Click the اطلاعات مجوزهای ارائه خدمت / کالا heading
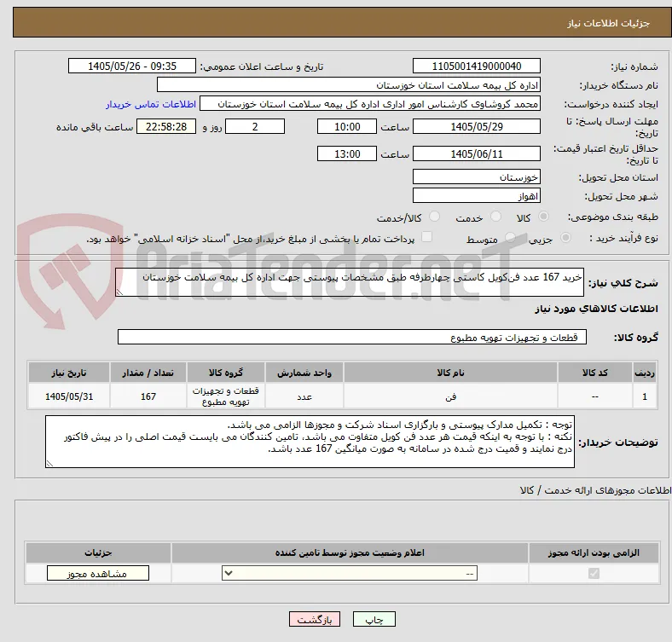Image resolution: width=672 pixels, height=642 pixels. tap(595, 490)
